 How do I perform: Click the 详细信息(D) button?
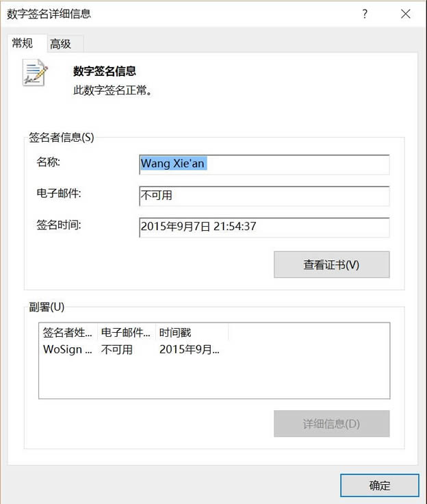click(331, 423)
